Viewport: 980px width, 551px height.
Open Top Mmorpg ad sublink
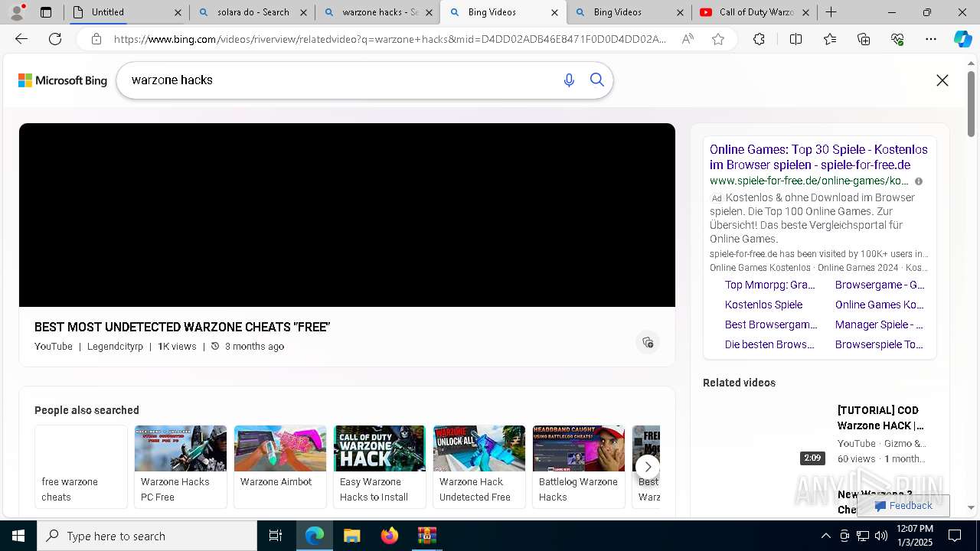[770, 285]
